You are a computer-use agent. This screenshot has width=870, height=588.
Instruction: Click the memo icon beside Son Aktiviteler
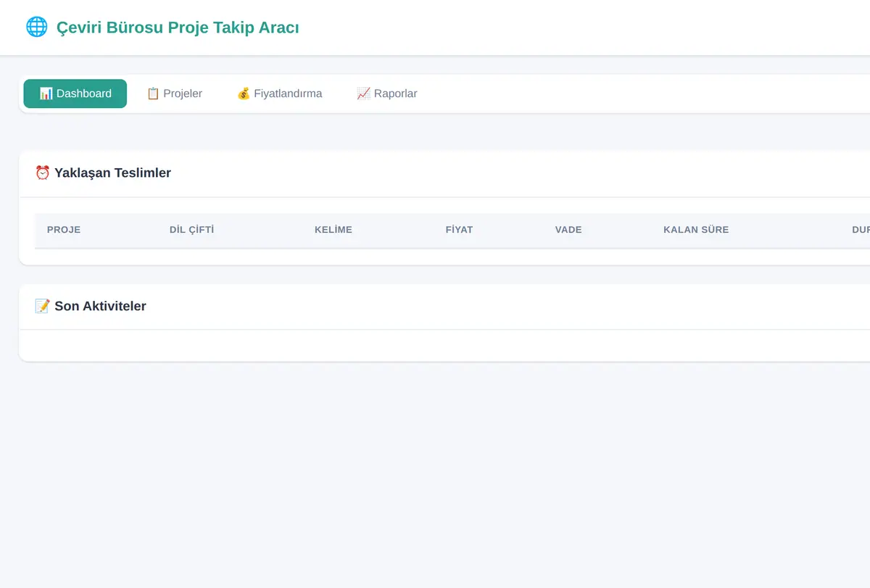(43, 306)
